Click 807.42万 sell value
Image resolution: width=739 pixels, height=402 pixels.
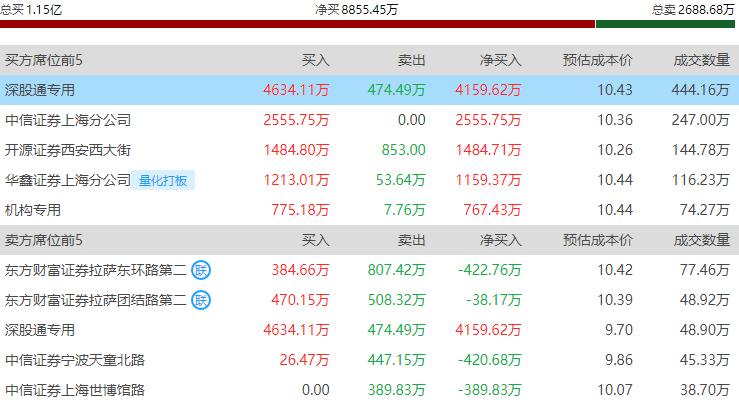click(396, 270)
